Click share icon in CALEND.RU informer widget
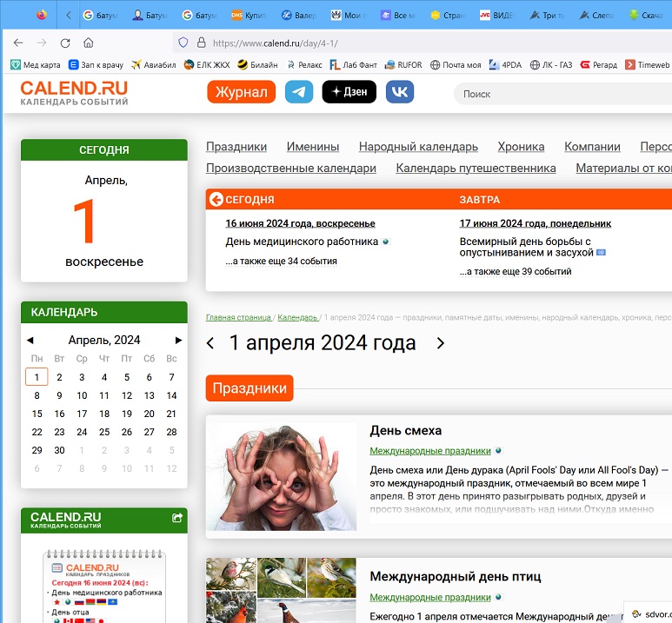This screenshot has width=672, height=623. tap(177, 518)
